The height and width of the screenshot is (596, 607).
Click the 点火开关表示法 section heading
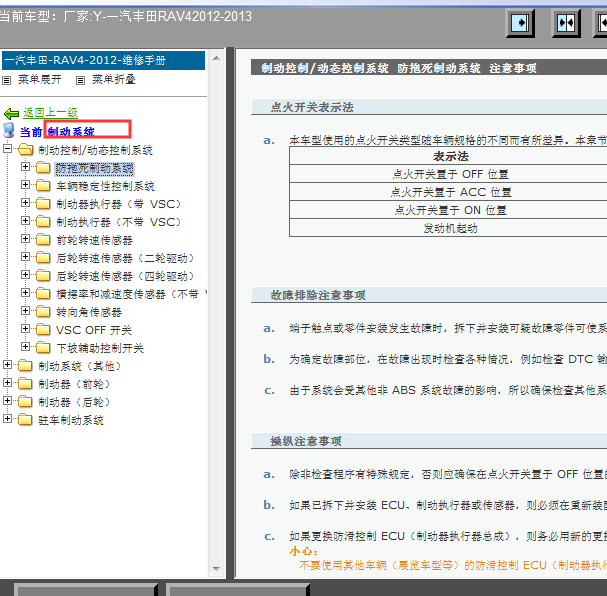pos(312,107)
